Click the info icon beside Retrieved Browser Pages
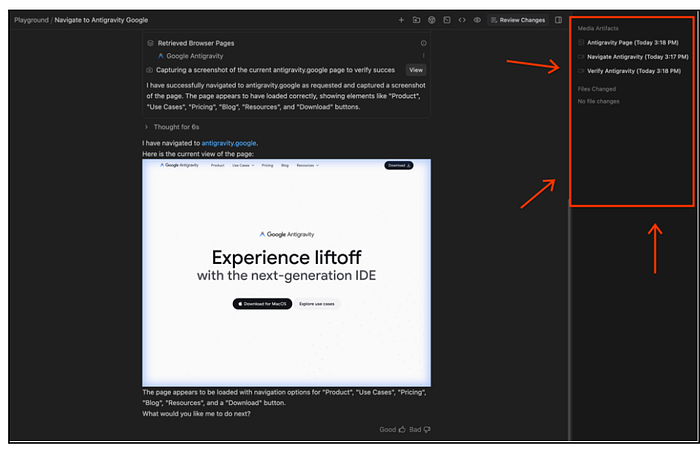700x450 pixels. click(x=423, y=43)
